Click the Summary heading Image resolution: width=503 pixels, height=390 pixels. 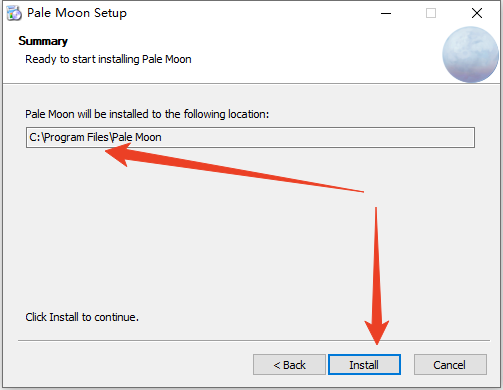43,41
